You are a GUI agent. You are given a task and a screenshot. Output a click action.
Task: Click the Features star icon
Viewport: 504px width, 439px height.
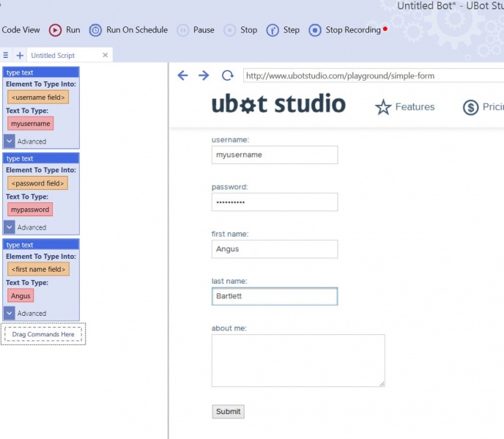(x=383, y=107)
